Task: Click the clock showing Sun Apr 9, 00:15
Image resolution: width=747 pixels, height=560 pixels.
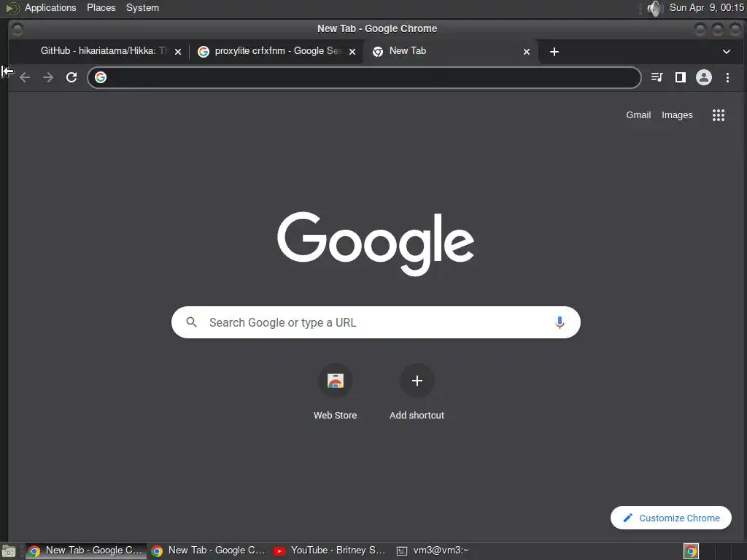Action: [706, 7]
